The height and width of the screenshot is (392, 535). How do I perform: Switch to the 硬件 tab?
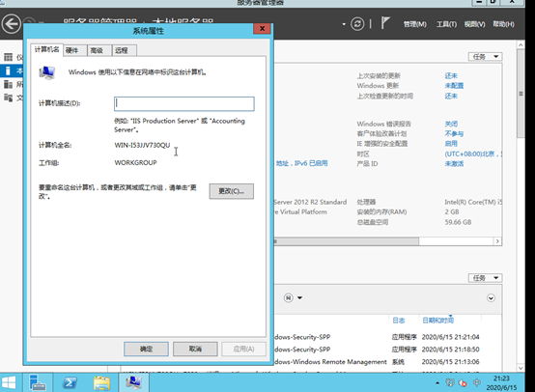(x=75, y=50)
